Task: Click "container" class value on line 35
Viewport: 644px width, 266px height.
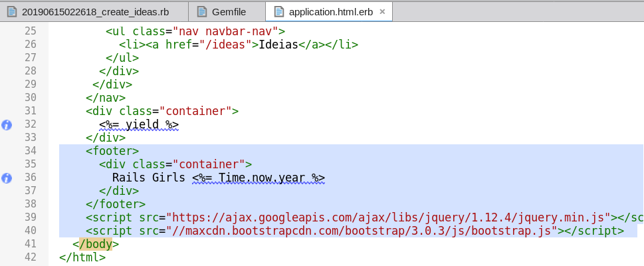Action: 209,164
